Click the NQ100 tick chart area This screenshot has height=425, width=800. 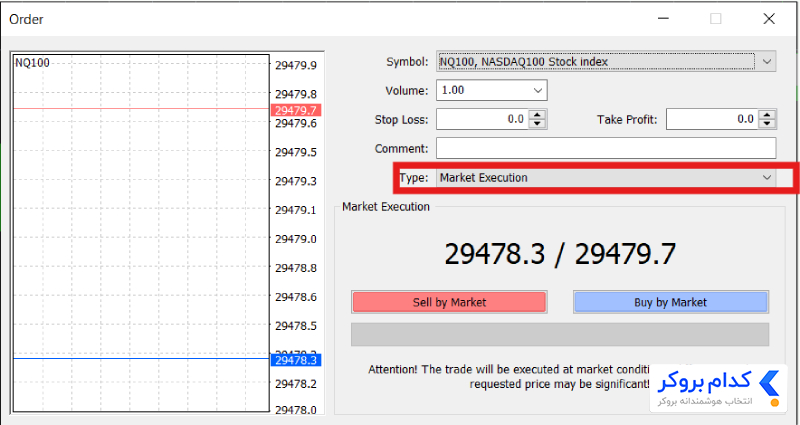point(141,233)
